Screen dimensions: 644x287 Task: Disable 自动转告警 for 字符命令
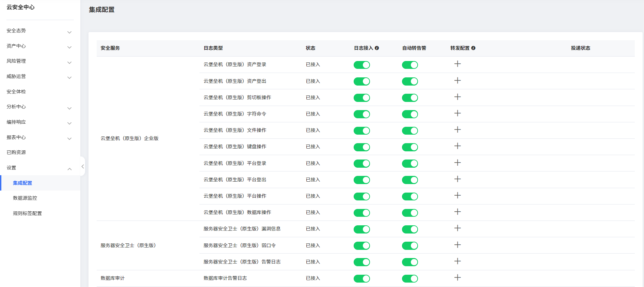coord(410,114)
